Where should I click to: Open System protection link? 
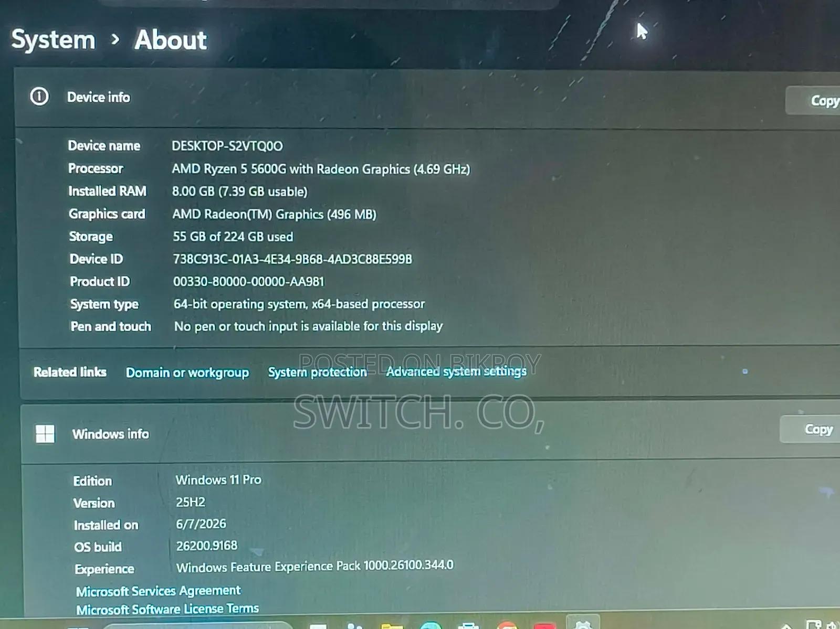pyautogui.click(x=317, y=372)
